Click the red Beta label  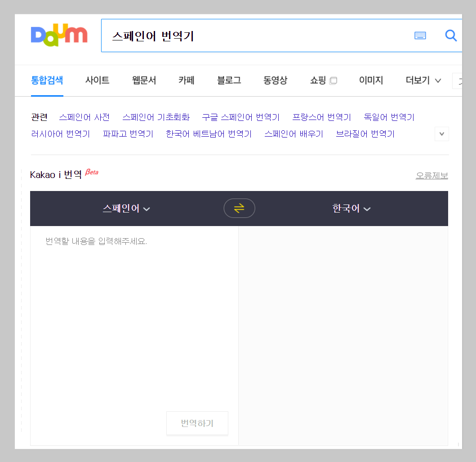(x=92, y=172)
